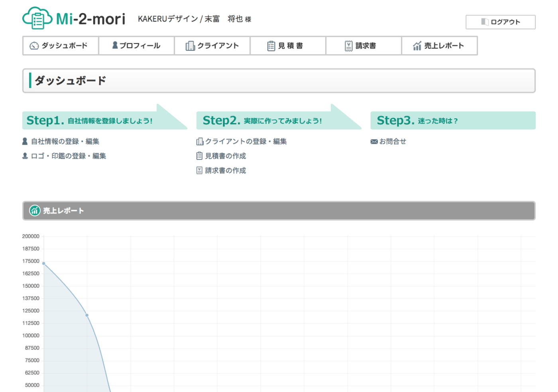The image size is (558, 392).
Task: Click the 50000 axis label
Action: pos(32,385)
